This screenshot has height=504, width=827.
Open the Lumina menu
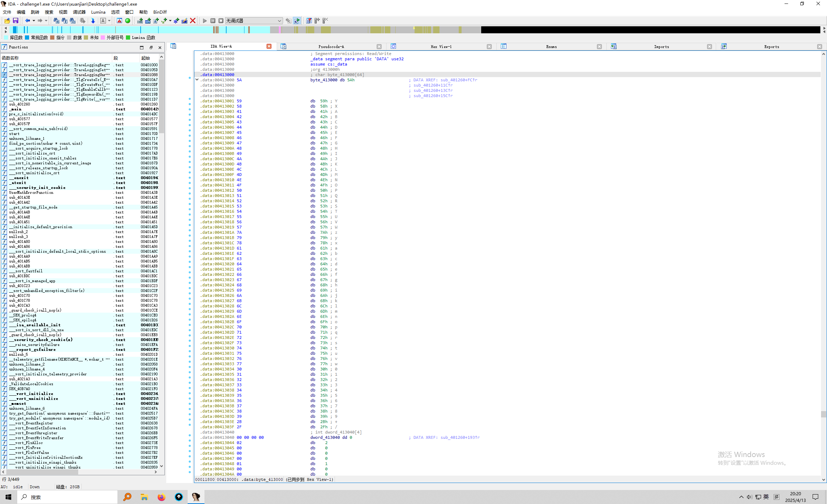coord(98,12)
